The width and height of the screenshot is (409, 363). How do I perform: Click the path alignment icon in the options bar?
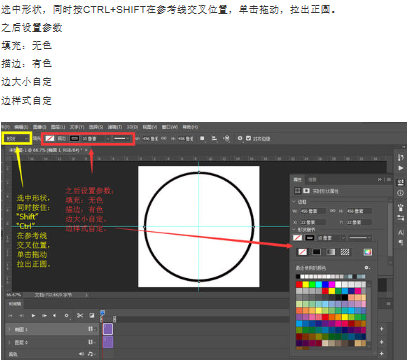coord(214,138)
